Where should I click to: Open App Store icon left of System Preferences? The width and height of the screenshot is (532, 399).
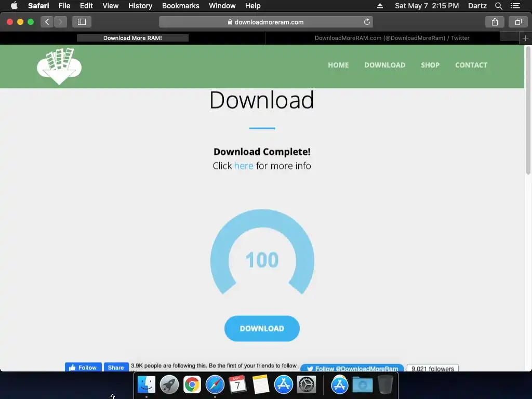[283, 384]
